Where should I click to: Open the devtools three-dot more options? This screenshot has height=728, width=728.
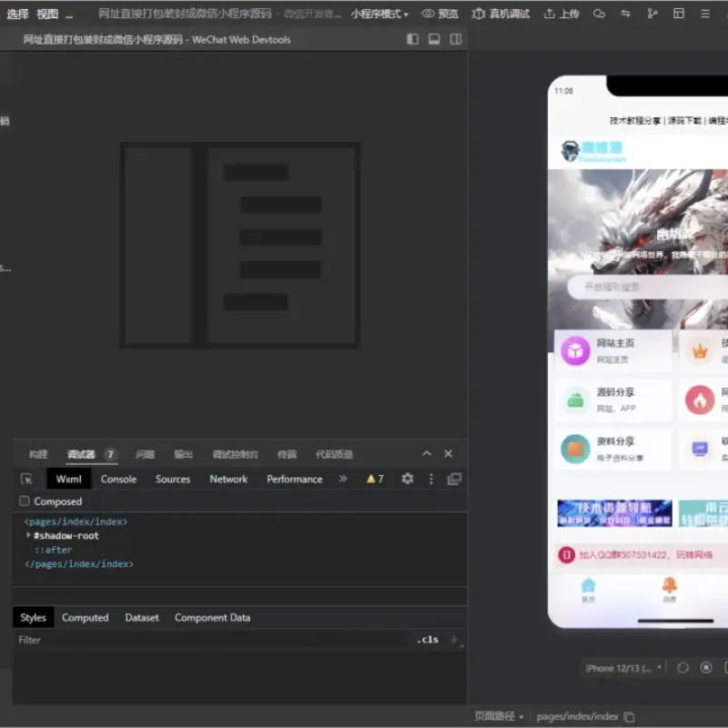tap(430, 479)
